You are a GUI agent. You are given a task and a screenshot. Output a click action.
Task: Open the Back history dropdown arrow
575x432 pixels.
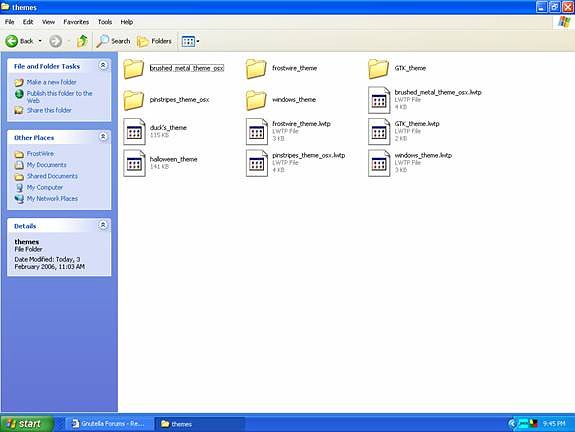pyautogui.click(x=40, y=41)
